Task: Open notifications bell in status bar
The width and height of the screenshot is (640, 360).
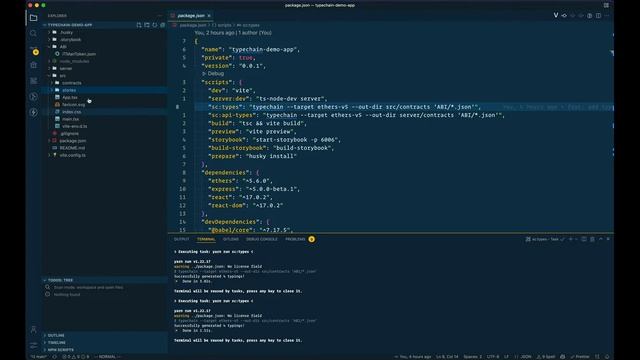Action: pyautogui.click(x=607, y=357)
